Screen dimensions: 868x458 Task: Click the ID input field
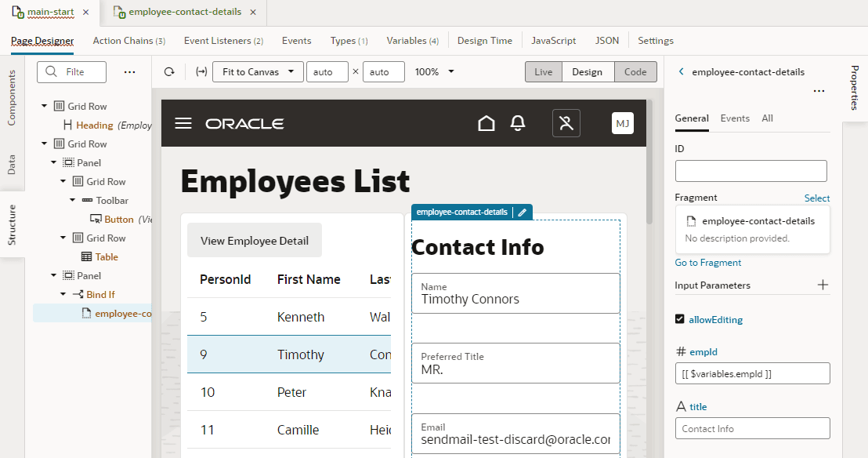pos(750,171)
